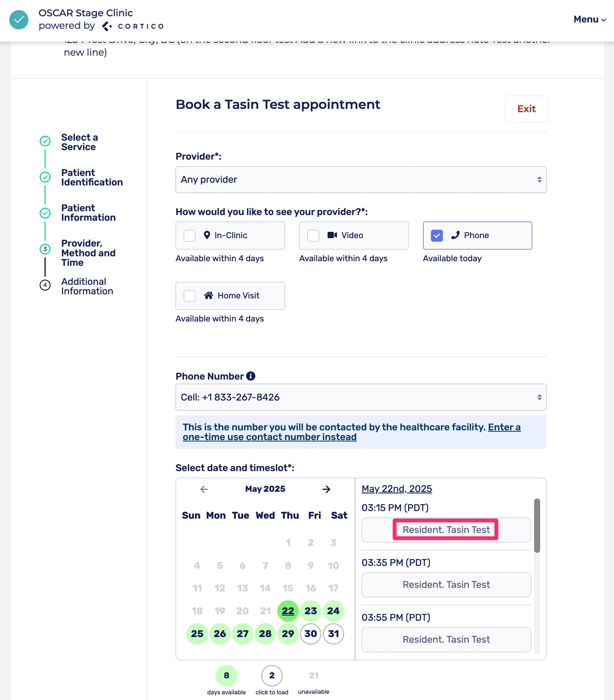This screenshot has width=614, height=700.
Task: Open the Phone Number dropdown
Action: (x=360, y=397)
